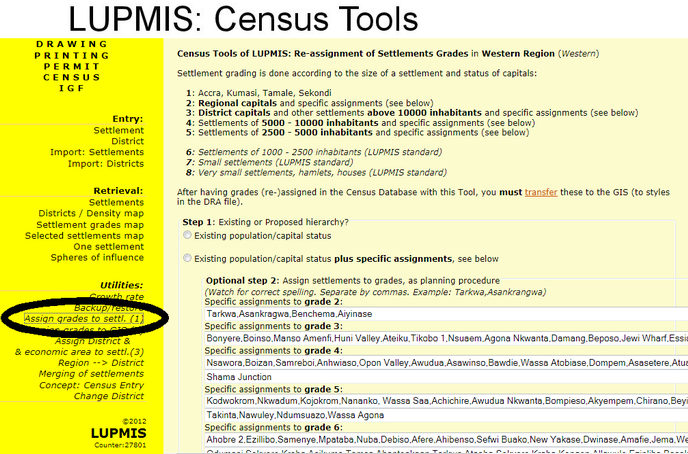
Task: Click the Retrieval: heading in sidebar
Action: (x=118, y=191)
